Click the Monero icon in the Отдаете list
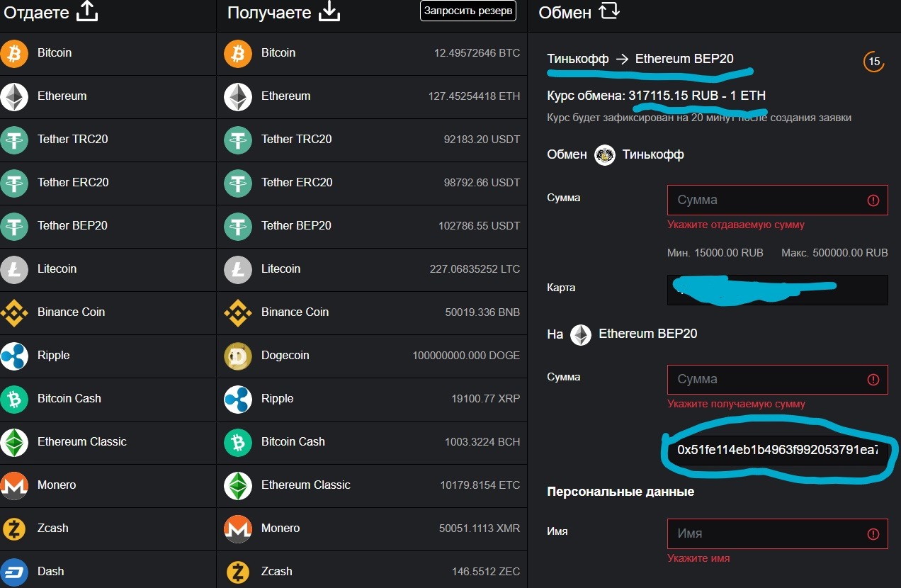Image resolution: width=901 pixels, height=588 pixels. tap(14, 485)
